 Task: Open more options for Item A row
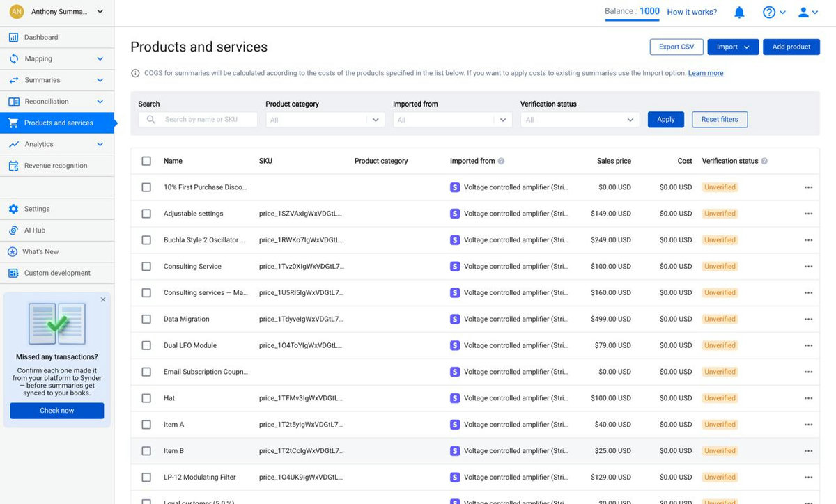coord(808,425)
